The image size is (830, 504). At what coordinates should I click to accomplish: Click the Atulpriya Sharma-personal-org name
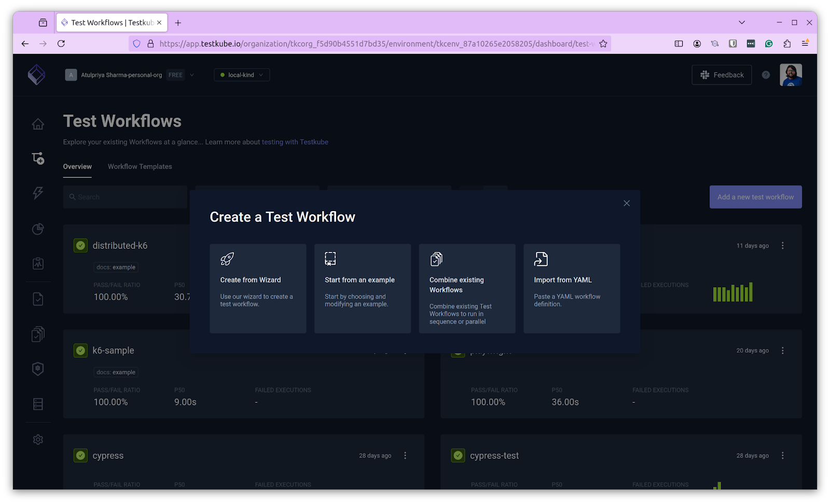pos(121,75)
